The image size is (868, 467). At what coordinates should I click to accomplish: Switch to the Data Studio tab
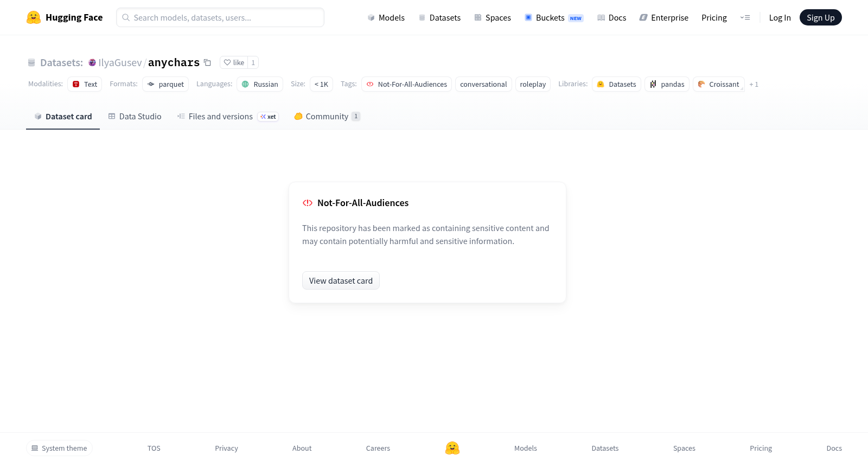click(135, 117)
